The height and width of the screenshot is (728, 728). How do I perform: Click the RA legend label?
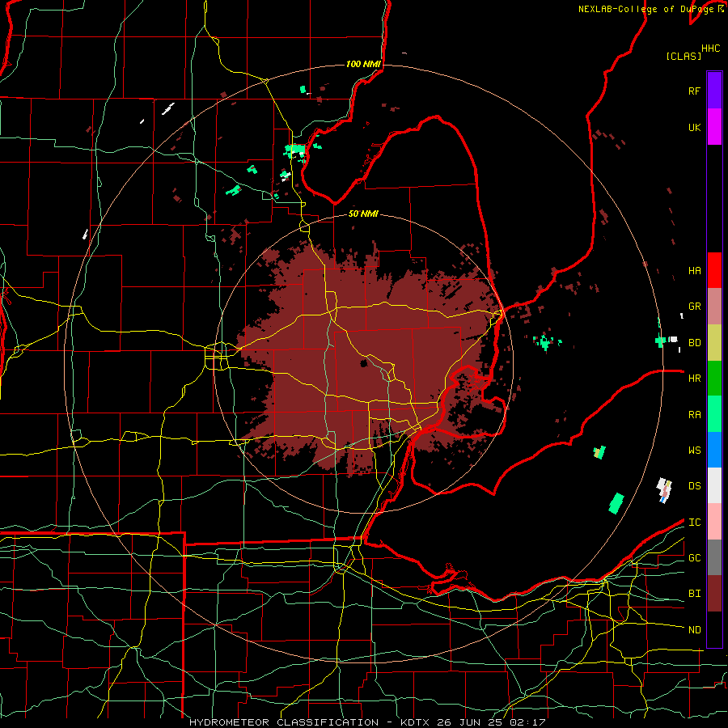[695, 415]
